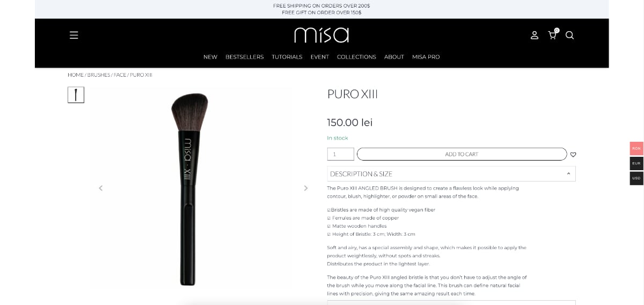Image resolution: width=644 pixels, height=305 pixels.
Task: Click the Misa logo
Action: 321,35
